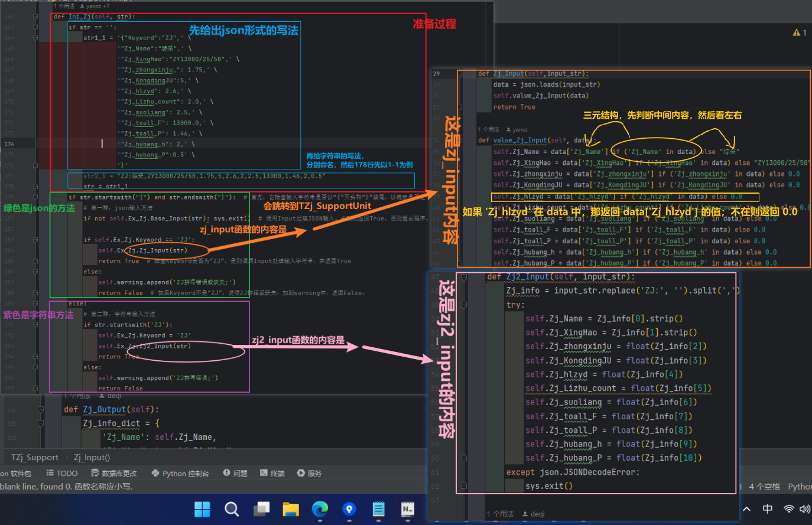Click 'Zj_info_dict = {' line
The width and height of the screenshot is (812, 525).
point(121,423)
